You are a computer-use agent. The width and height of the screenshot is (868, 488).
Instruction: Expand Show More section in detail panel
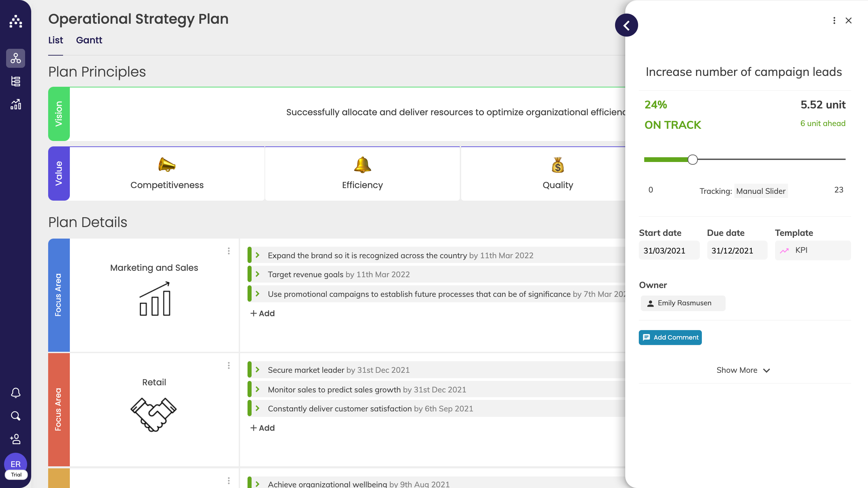743,370
